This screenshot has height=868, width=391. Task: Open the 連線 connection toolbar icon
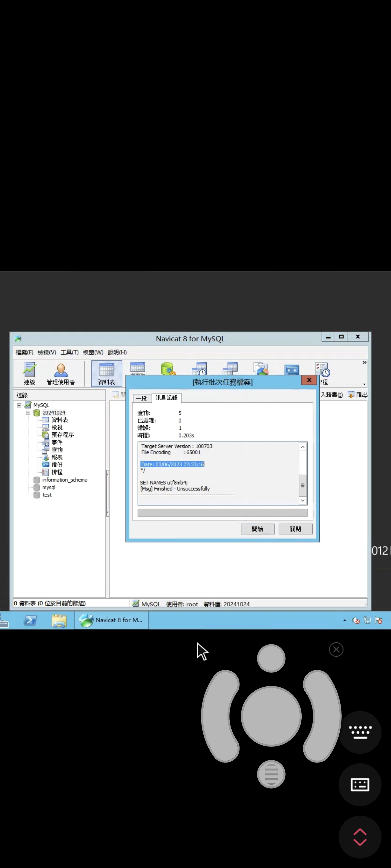pos(29,373)
